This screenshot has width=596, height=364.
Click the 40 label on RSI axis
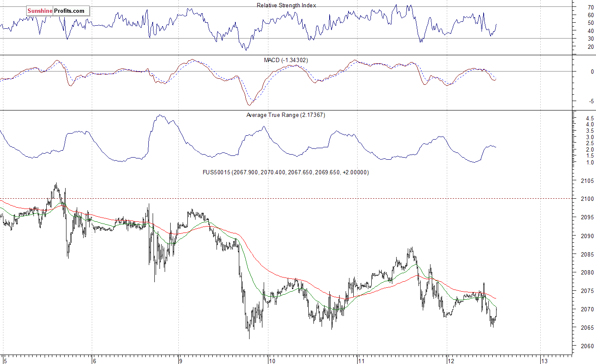click(x=590, y=31)
